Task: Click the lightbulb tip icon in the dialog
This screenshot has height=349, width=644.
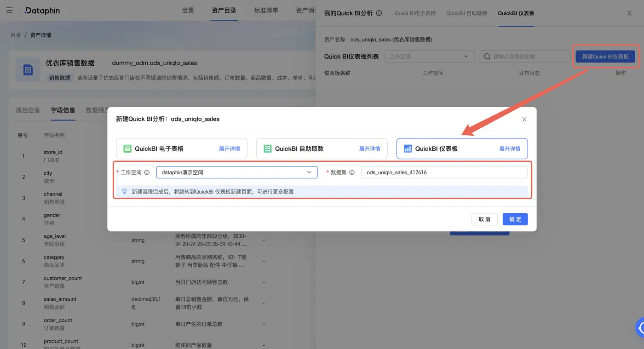Action: click(124, 191)
